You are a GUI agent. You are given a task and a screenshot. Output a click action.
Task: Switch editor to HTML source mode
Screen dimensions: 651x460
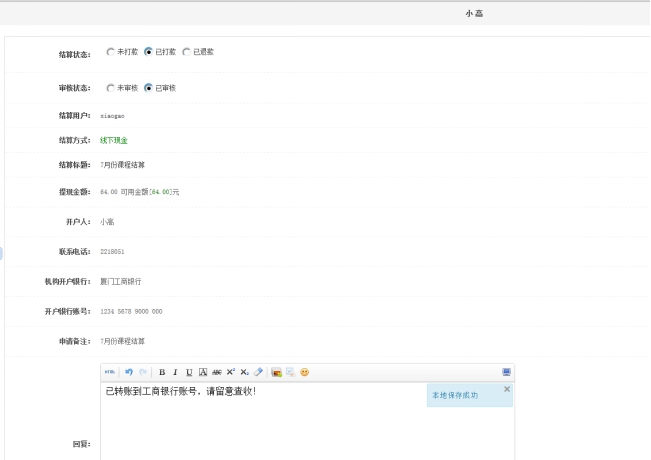pos(110,372)
